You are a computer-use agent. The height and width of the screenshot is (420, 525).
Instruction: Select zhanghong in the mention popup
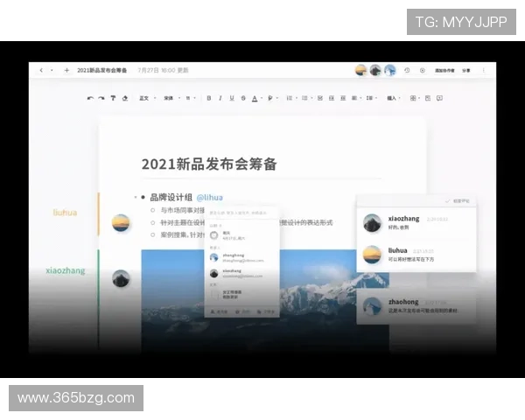pos(241,257)
